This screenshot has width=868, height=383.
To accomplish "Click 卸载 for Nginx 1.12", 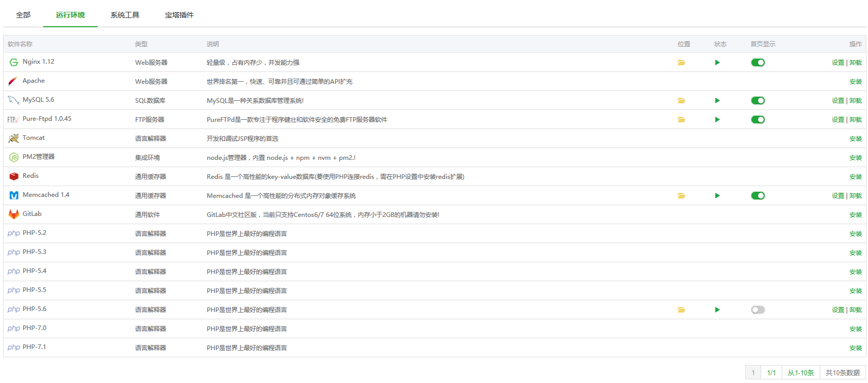I will [x=856, y=63].
